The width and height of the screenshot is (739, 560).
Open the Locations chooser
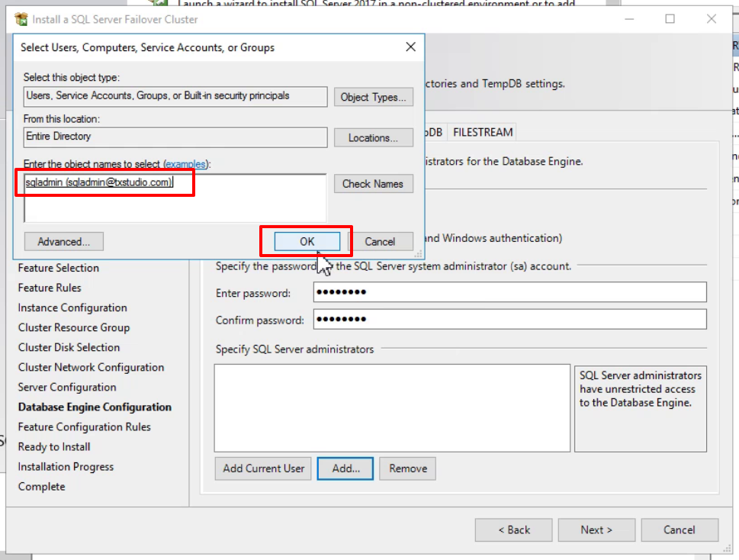(373, 137)
